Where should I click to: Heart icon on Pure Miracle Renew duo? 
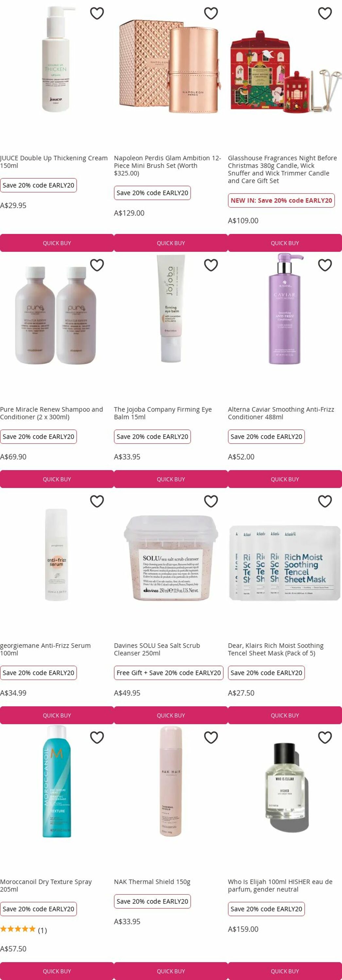coord(97,265)
